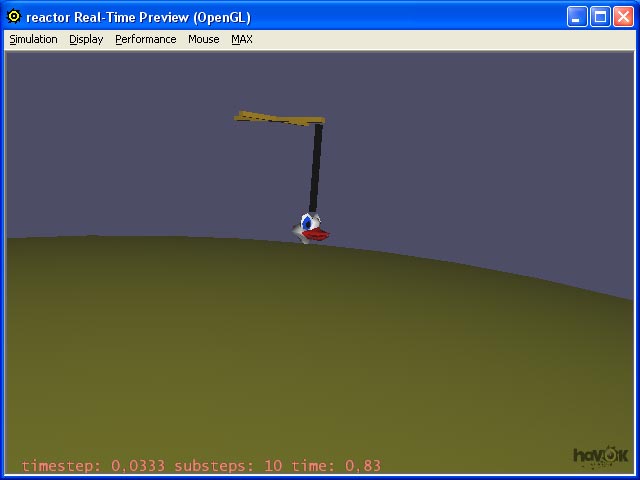Click the red lips of the character
Screen dimensions: 640x480
(317, 235)
